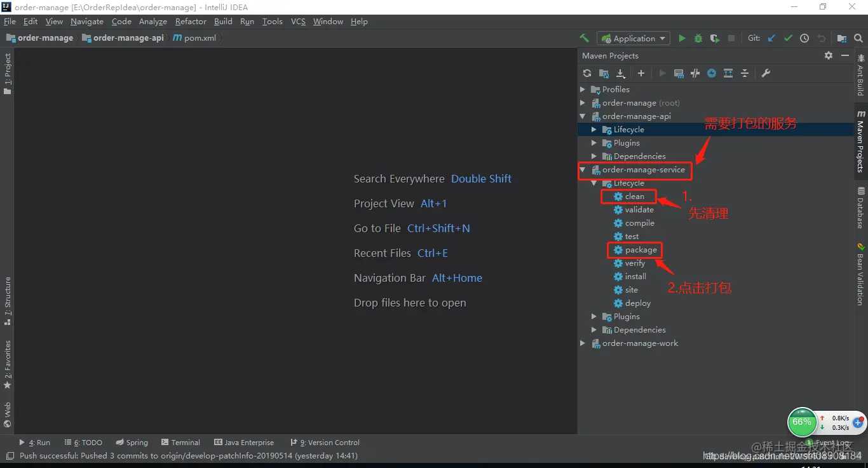The width and height of the screenshot is (868, 468).
Task: Expand order-manage (root) node
Action: (x=583, y=103)
